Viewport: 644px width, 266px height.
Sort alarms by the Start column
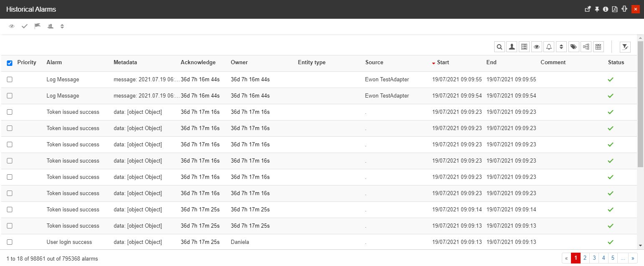(443, 63)
